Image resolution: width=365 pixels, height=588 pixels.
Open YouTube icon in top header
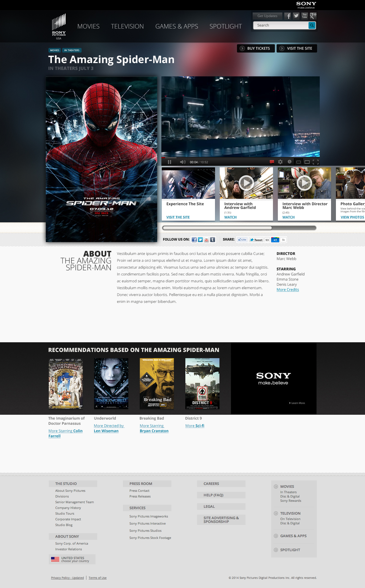tap(305, 16)
